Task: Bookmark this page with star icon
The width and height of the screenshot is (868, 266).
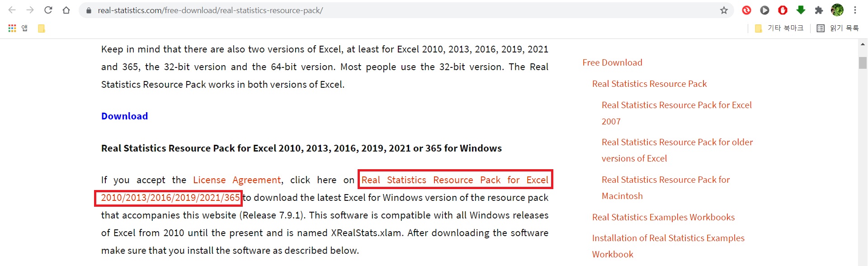Action: coord(724,10)
